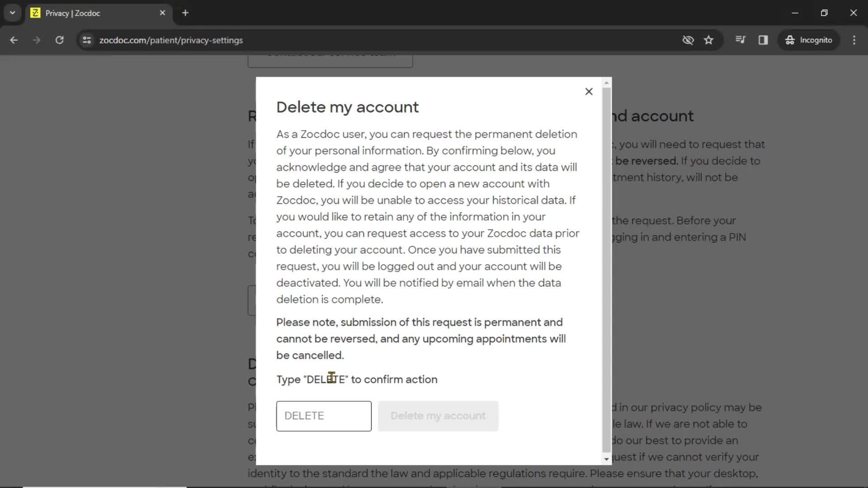Viewport: 868px width, 488px height.
Task: Open the Incognito profile indicator
Action: pyautogui.click(x=809, y=40)
